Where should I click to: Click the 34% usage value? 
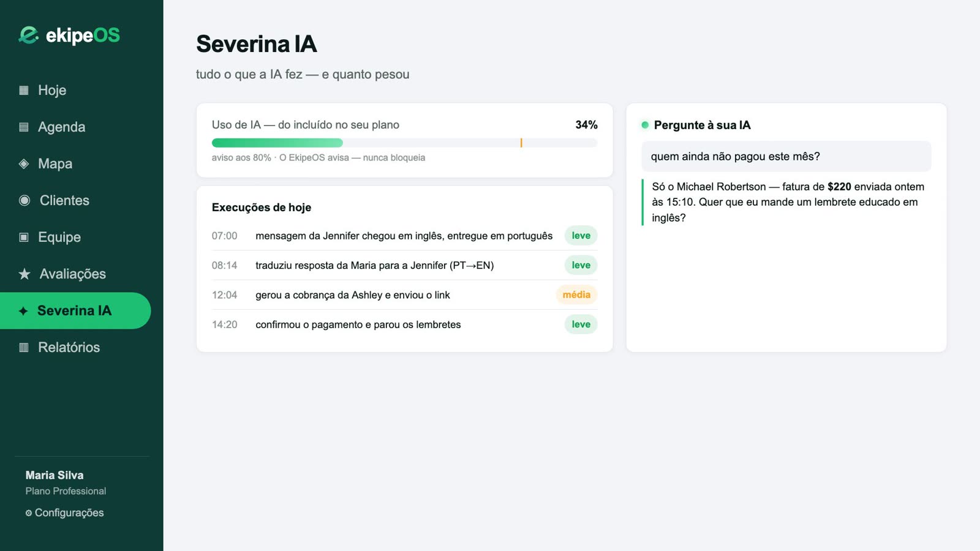pyautogui.click(x=586, y=125)
